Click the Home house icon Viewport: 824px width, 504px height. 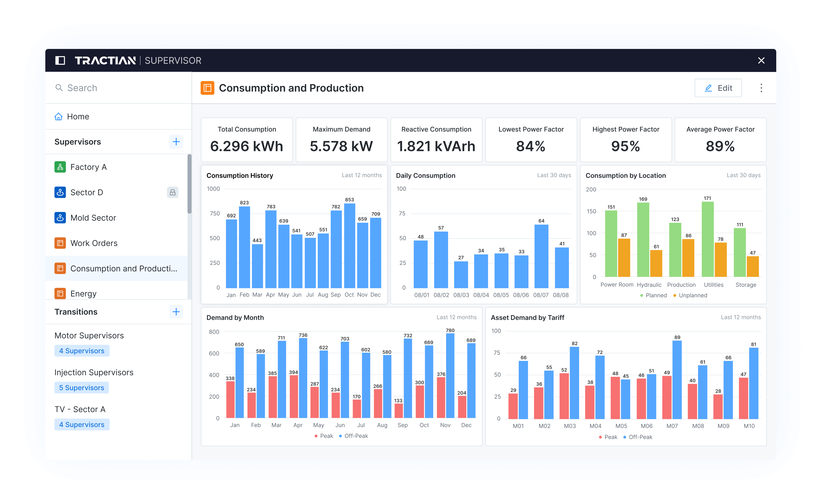(58, 116)
